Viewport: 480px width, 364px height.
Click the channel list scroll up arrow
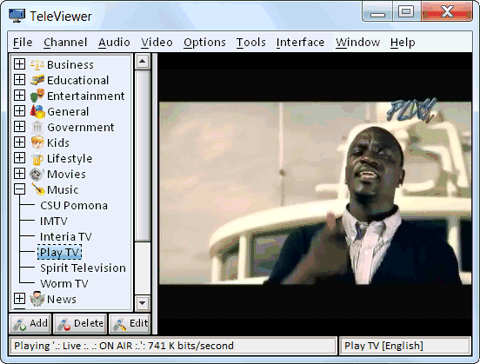tap(142, 61)
